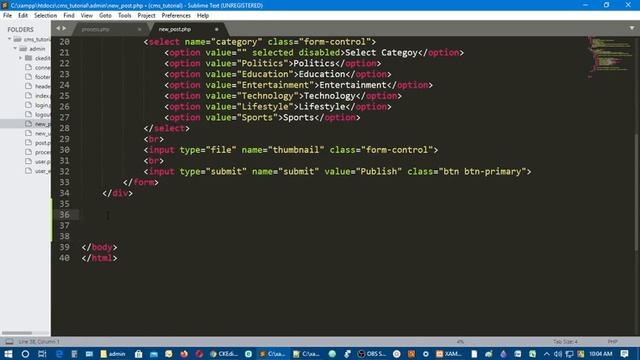Open the Edit menu
The width and height of the screenshot is (640, 360).
23,16
